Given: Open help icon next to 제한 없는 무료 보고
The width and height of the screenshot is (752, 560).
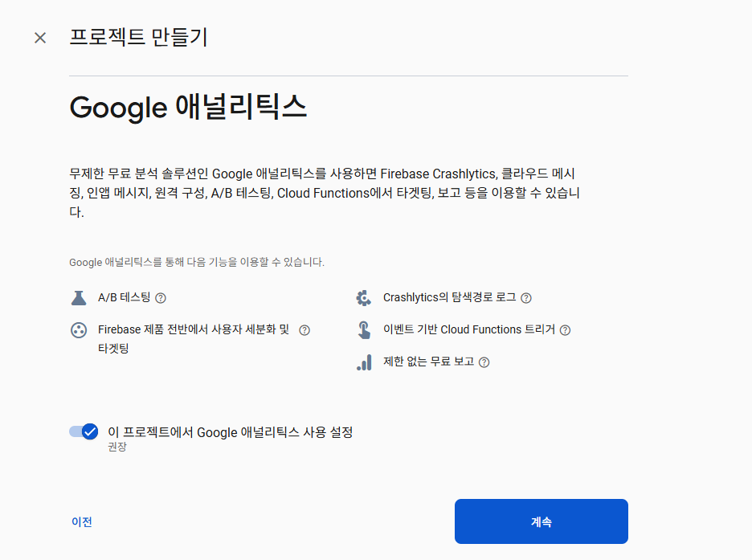Looking at the screenshot, I should click(x=484, y=362).
